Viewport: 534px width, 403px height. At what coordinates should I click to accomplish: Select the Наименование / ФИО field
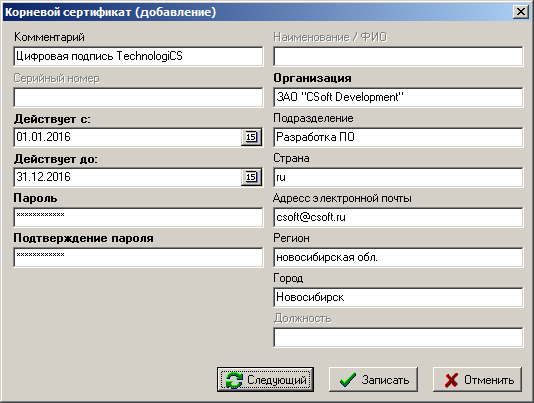click(x=398, y=56)
